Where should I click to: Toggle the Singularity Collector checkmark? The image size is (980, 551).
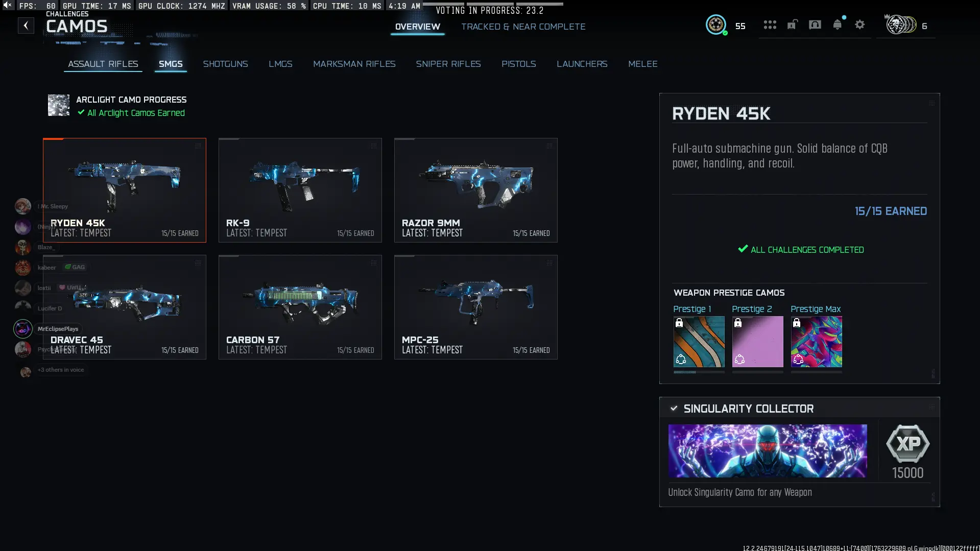[674, 409]
